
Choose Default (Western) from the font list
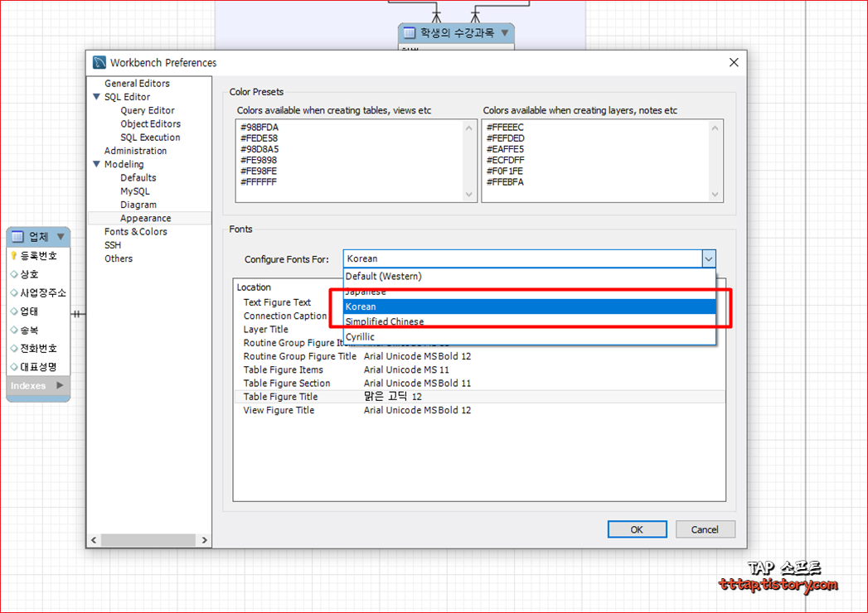pyautogui.click(x=530, y=276)
